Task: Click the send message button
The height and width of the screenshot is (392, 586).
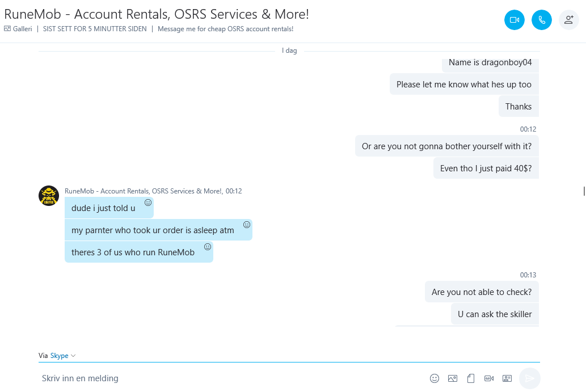Action: point(530,378)
